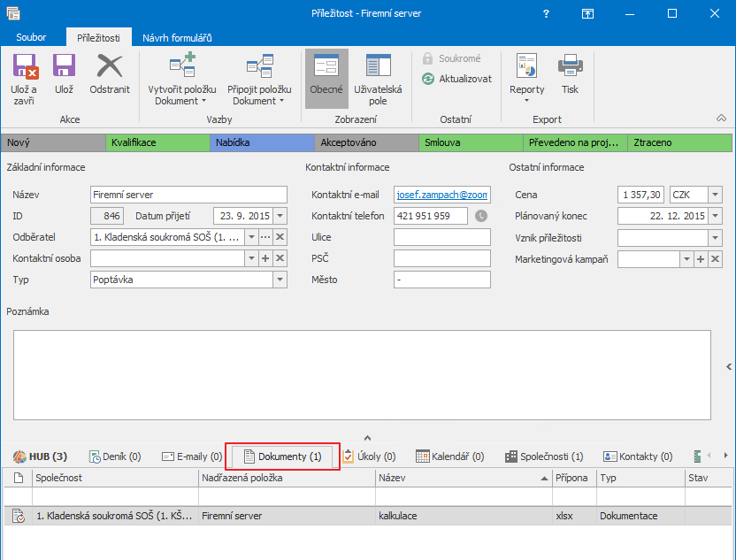The width and height of the screenshot is (736, 560).
Task: Click the Cena value field
Action: [640, 195]
